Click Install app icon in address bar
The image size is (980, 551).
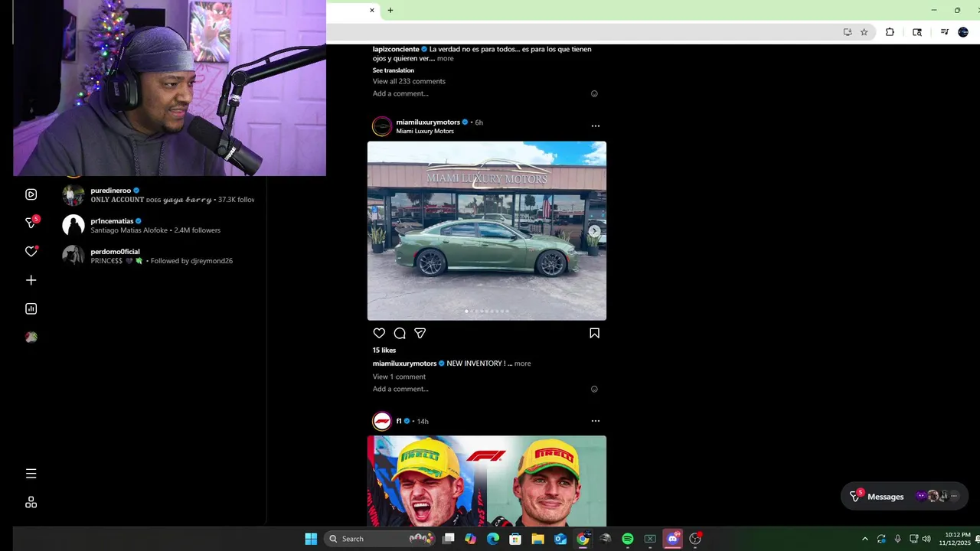(848, 32)
